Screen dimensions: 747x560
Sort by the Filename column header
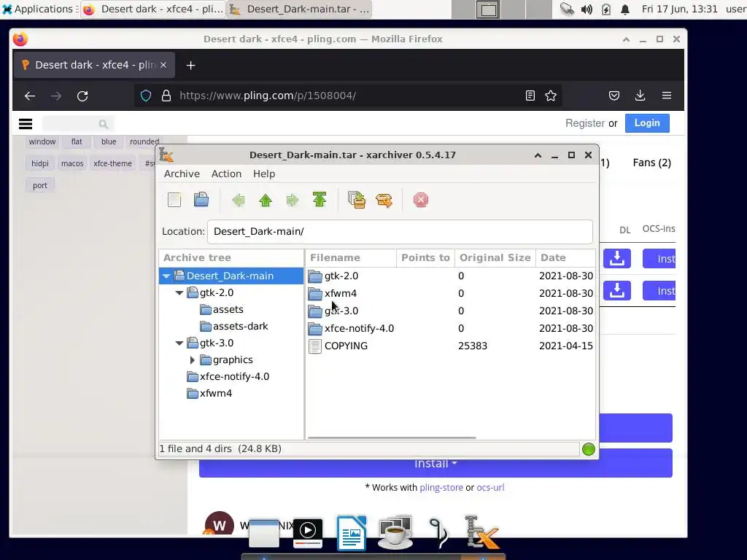coord(351,257)
